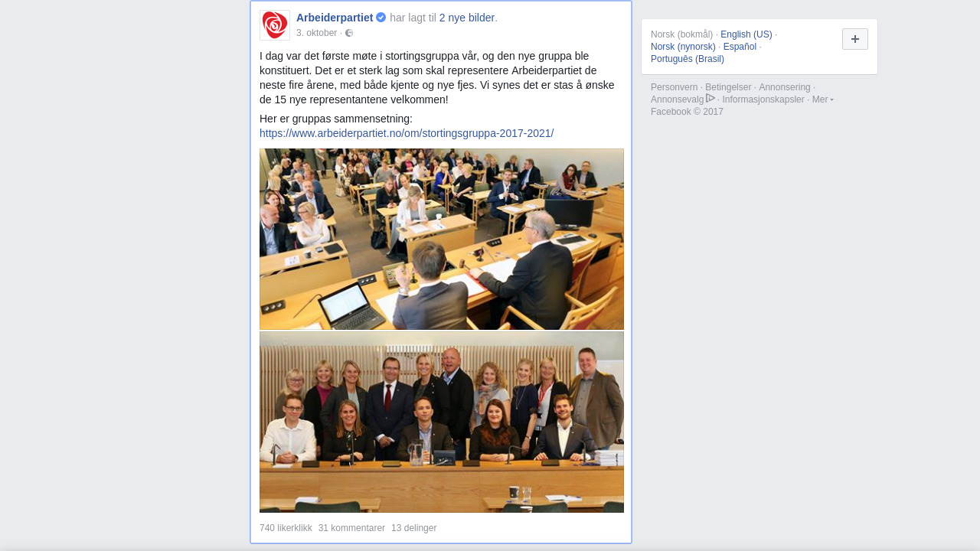
Task: Open the 31 kommentarer link
Action: coord(351,528)
